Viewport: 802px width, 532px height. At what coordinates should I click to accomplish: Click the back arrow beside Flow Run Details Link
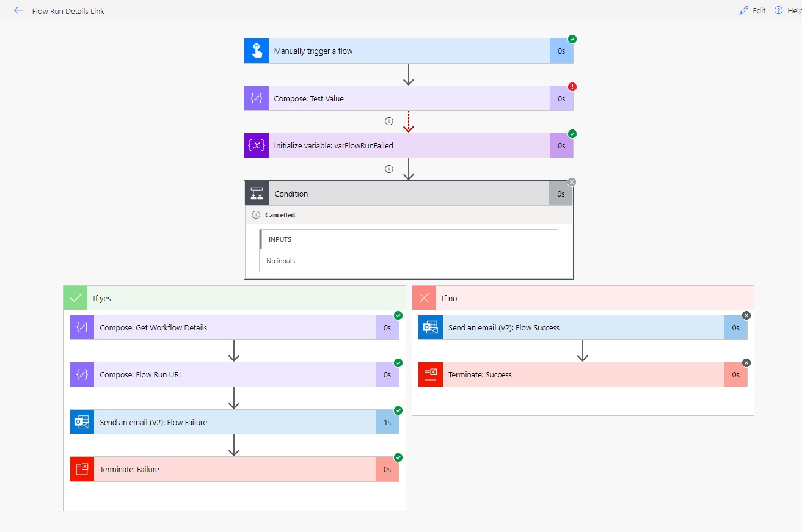click(x=18, y=10)
